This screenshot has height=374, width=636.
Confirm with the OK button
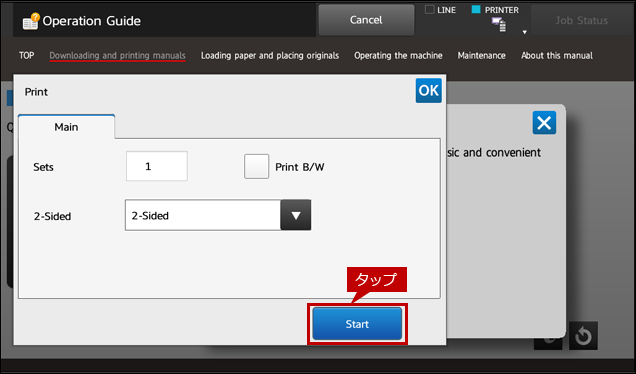click(x=428, y=90)
